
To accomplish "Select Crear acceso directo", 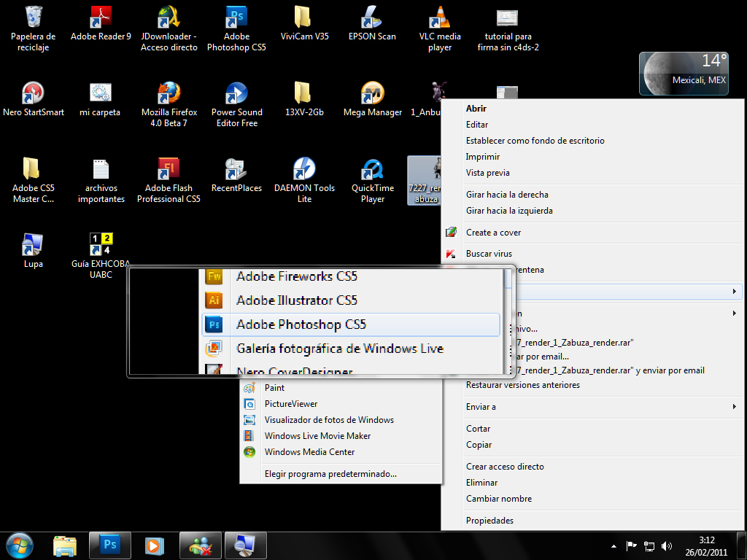I will [592, 467].
